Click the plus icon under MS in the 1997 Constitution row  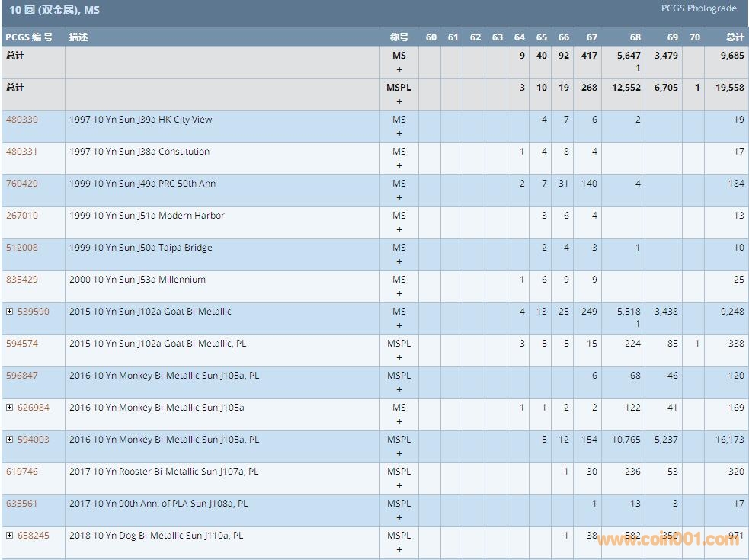[399, 165]
